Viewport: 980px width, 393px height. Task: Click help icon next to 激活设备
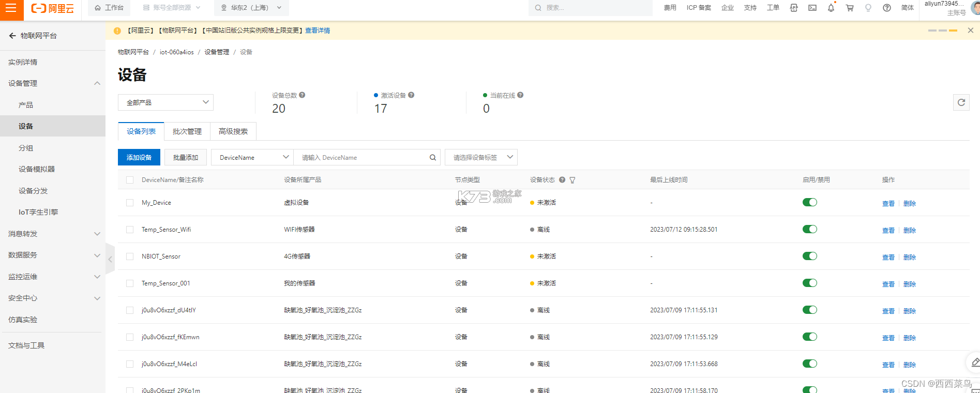click(x=411, y=95)
